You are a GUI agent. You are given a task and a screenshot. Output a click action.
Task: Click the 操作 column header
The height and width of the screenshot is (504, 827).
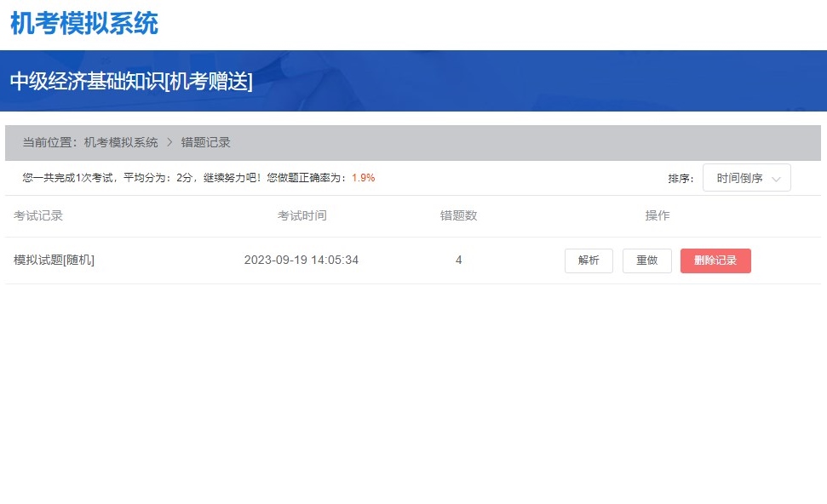tap(658, 215)
